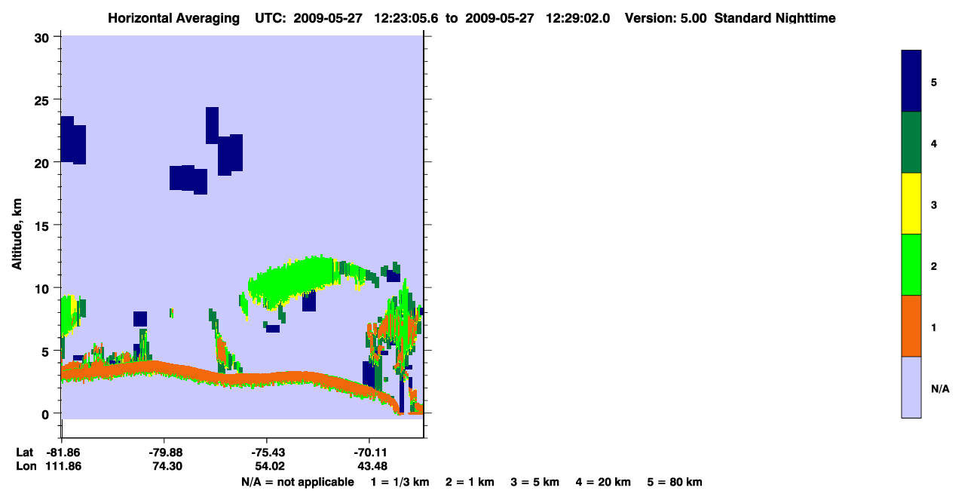Click the colorbar label '2'
Viewport: 980px width, 503px height.
[934, 266]
